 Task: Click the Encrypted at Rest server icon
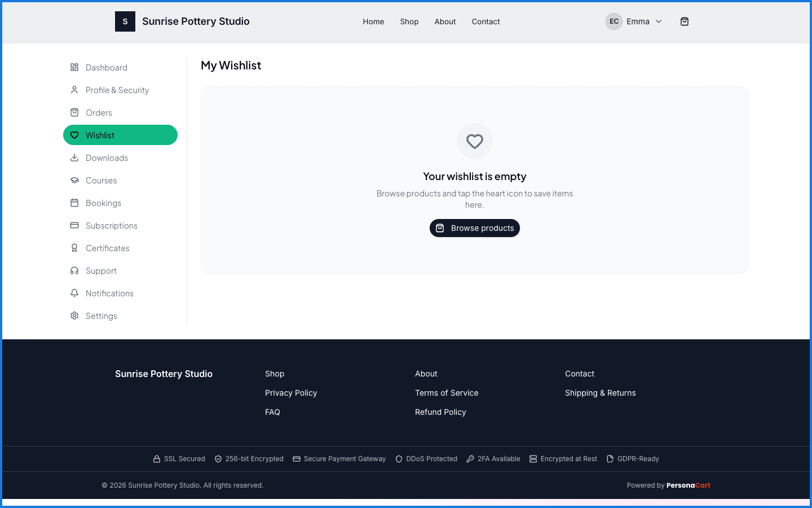533,459
